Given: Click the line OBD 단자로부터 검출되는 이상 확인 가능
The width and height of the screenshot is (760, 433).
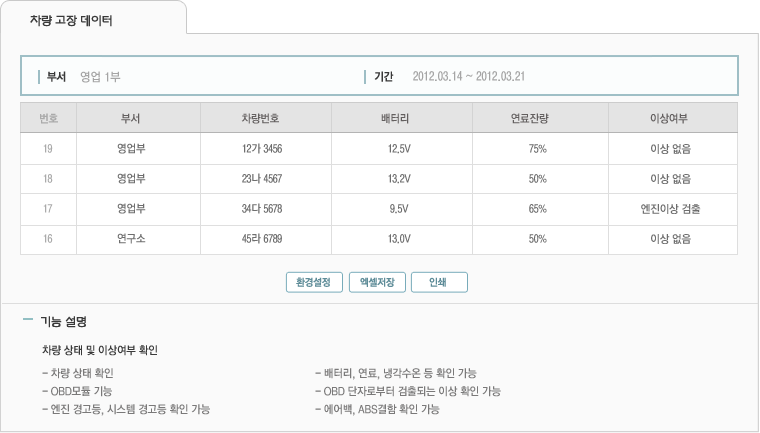Looking at the screenshot, I should pos(408,391).
